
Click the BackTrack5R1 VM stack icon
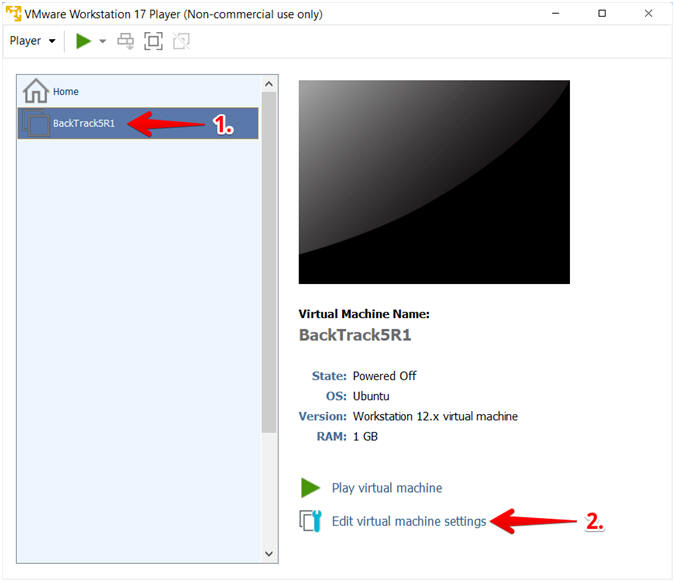click(x=36, y=124)
